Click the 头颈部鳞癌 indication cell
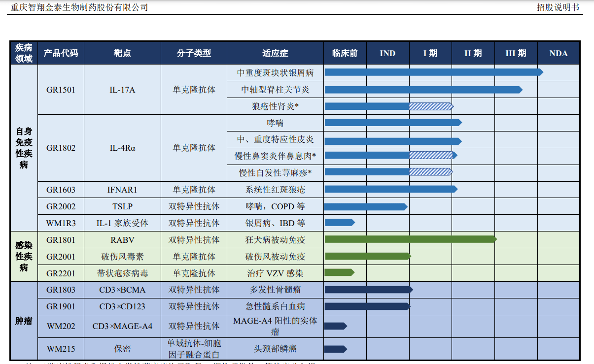The image size is (594, 364). (x=275, y=349)
